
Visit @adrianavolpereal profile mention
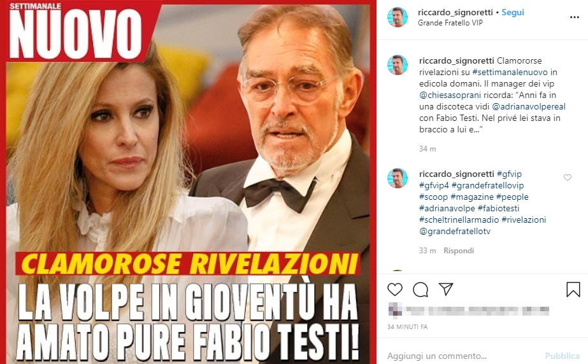click(529, 107)
